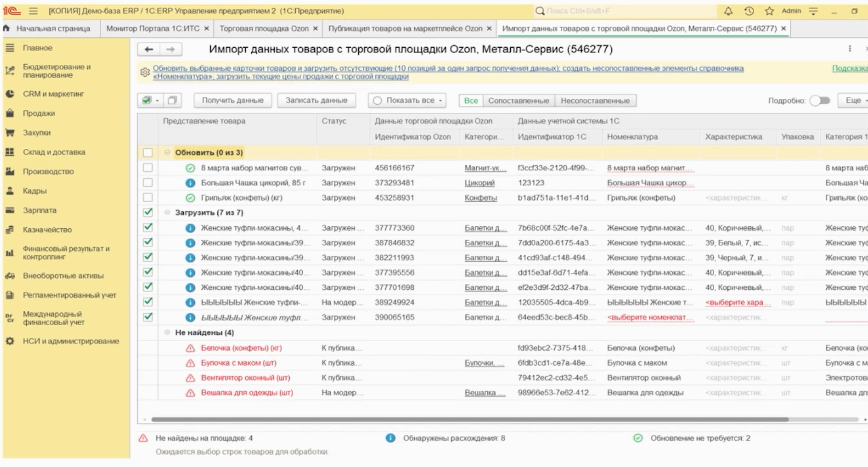Image resolution: width=868 pixels, height=467 pixels.
Task: Click the search magnifier icon
Action: tap(540, 11)
